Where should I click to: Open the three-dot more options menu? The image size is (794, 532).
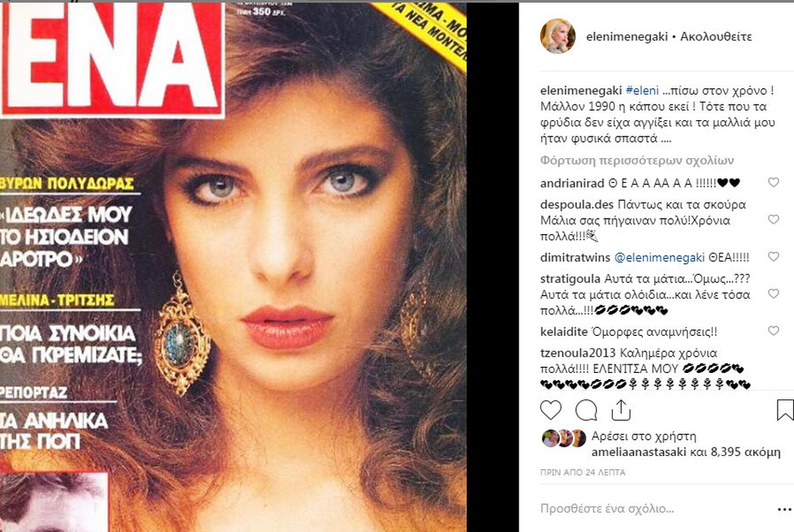pyautogui.click(x=784, y=510)
